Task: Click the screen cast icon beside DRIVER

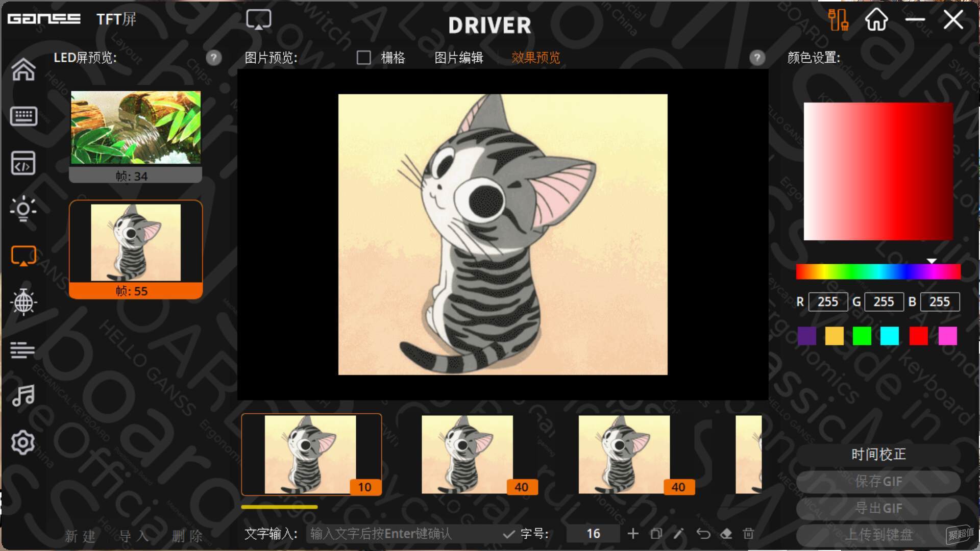Action: (x=259, y=20)
